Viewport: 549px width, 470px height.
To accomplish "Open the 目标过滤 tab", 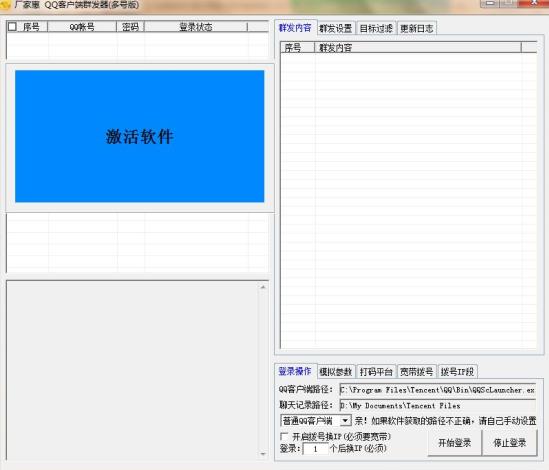I will (x=376, y=28).
